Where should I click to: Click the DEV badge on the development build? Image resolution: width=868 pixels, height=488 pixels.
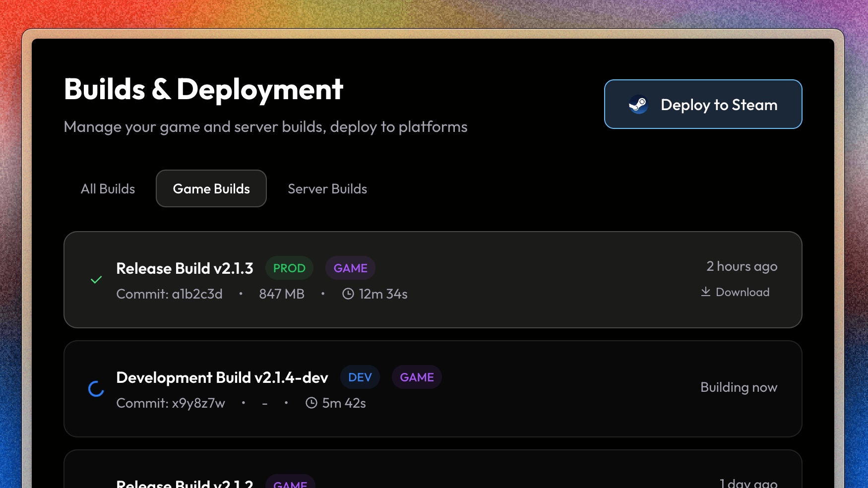360,377
